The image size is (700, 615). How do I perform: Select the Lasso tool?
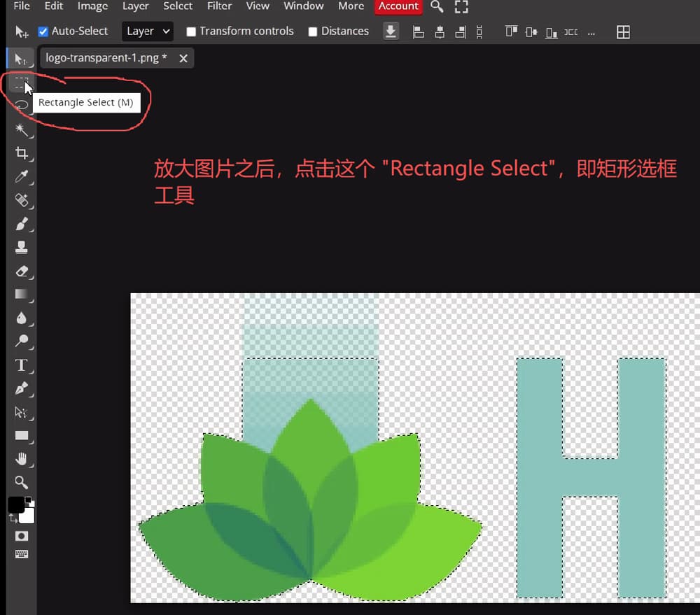(21, 106)
